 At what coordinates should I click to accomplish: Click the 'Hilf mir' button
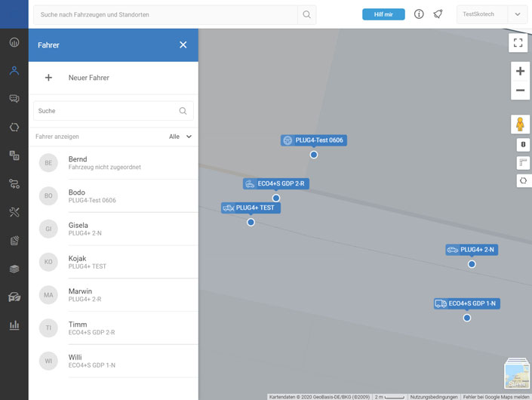[x=383, y=14]
